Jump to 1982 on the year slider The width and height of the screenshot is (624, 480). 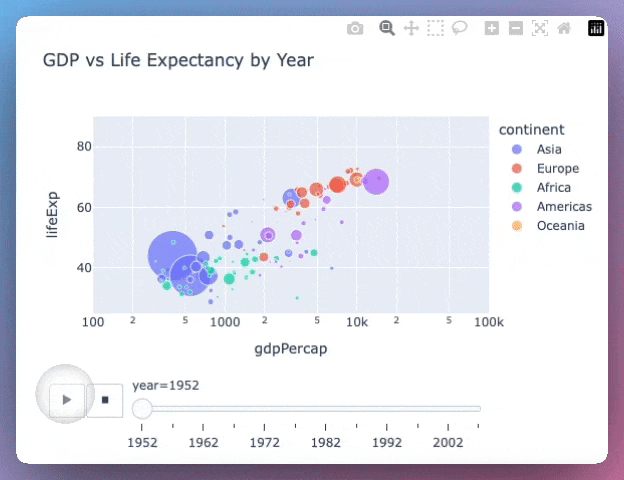click(326, 408)
